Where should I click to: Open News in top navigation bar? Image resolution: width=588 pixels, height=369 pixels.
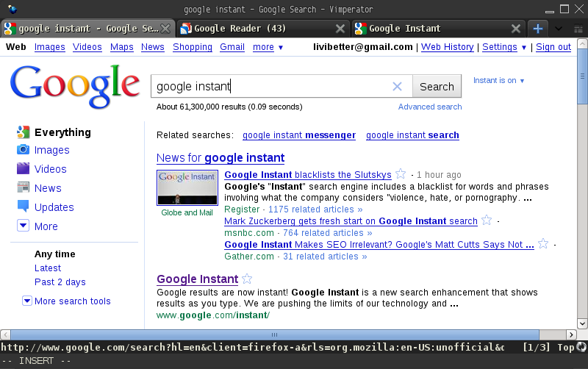coord(153,47)
